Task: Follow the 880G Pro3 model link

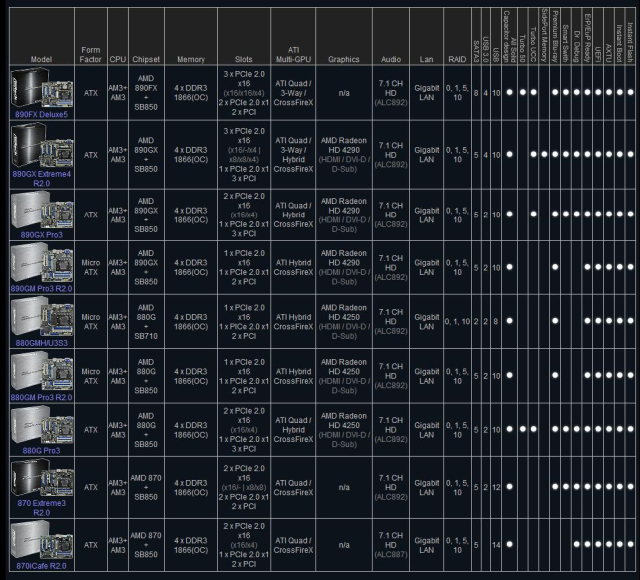Action: (40, 451)
